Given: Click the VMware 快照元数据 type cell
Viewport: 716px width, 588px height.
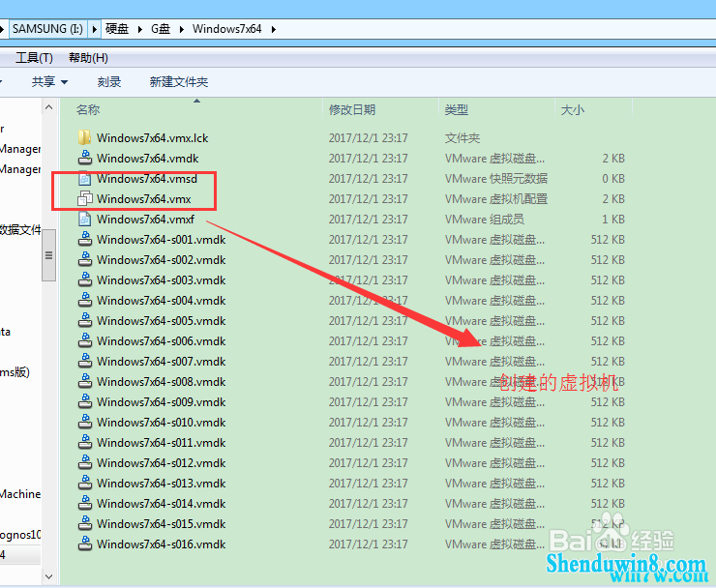Looking at the screenshot, I should click(496, 179).
